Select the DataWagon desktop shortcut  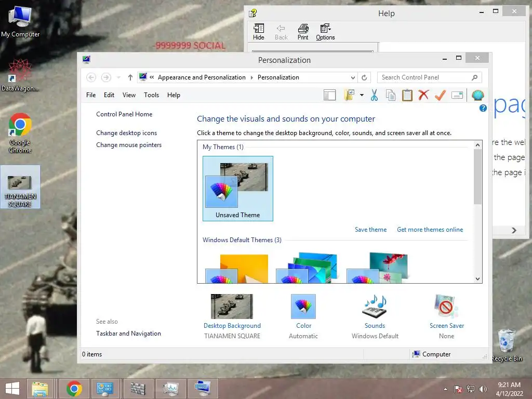[x=20, y=75]
